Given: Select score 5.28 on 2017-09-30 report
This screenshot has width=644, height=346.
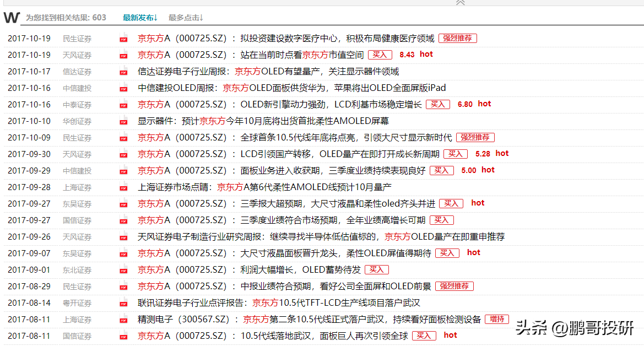Looking at the screenshot, I should (x=483, y=154).
